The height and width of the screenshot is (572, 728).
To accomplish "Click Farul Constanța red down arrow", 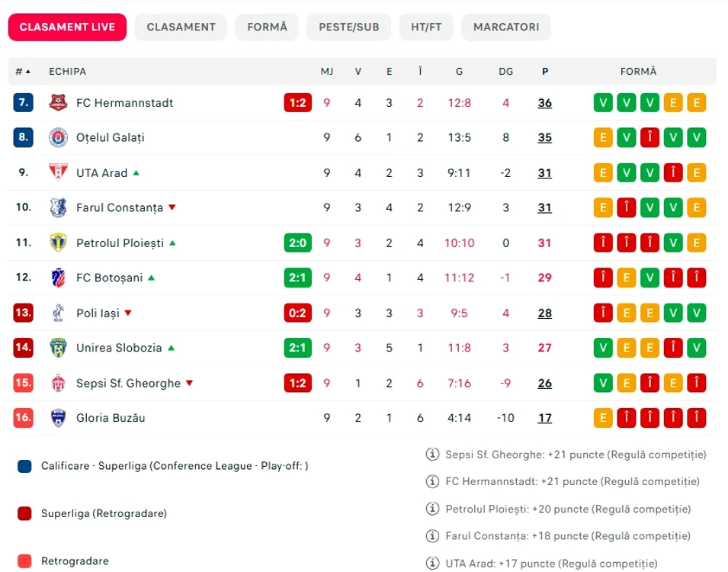I will [x=172, y=207].
